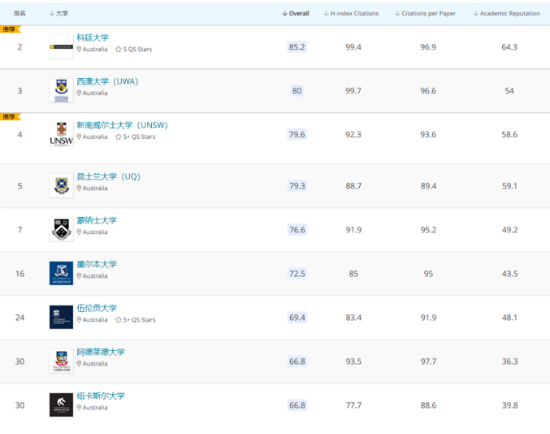Viewport: 550px width, 434px height.
Task: Click the Curtin University logo
Action: click(x=61, y=47)
